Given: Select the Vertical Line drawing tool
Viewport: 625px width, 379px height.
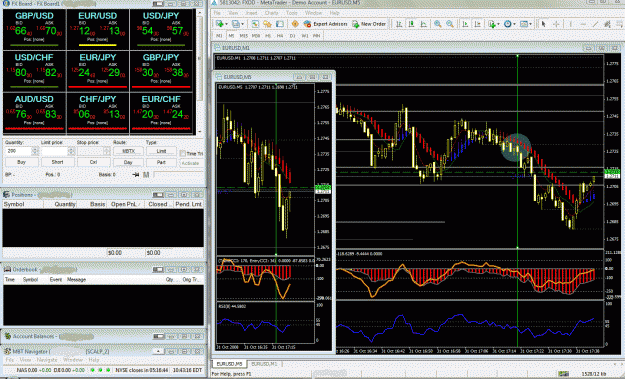Looking at the screenshot, I should click(570, 24).
